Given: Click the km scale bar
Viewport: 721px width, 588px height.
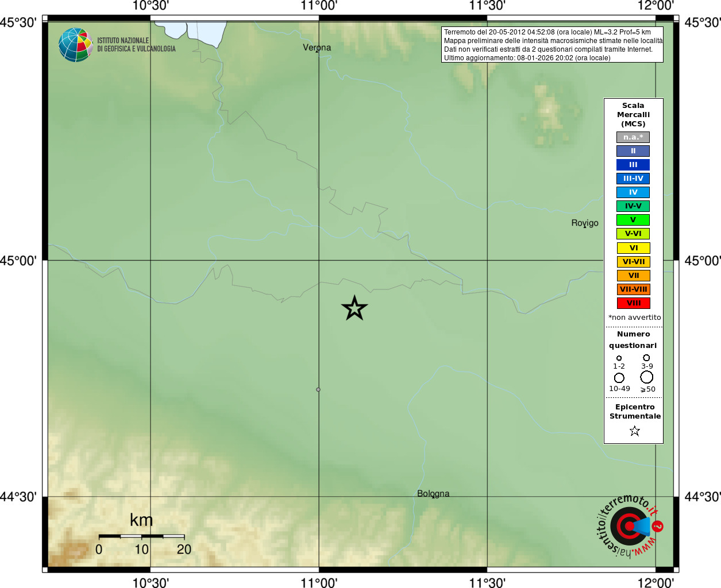Looking at the screenshot, I should [x=141, y=536].
